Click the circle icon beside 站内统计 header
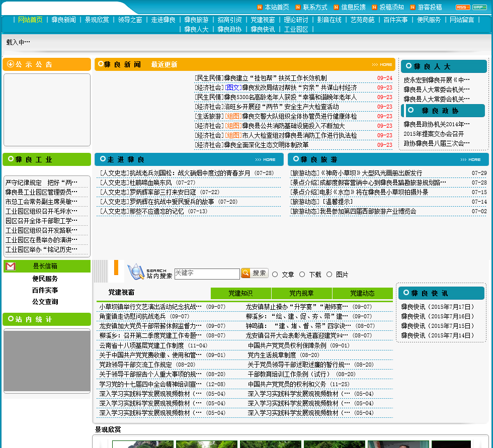493x448 pixels. coord(11,319)
